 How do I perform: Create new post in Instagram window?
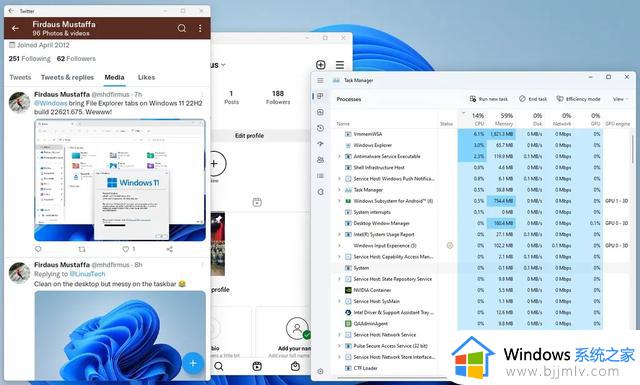[321, 65]
